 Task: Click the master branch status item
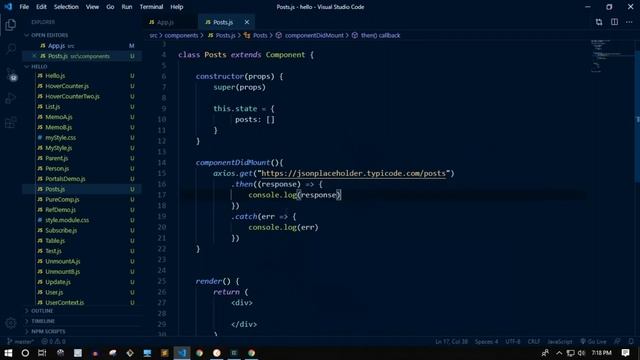point(20,342)
